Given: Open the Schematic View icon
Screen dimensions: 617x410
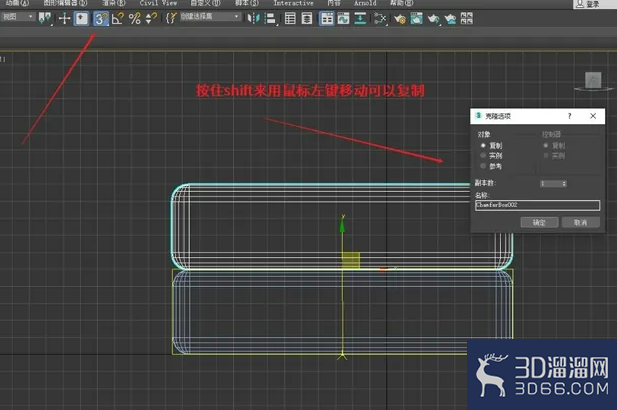Looking at the screenshot, I should pyautogui.click(x=360, y=18).
